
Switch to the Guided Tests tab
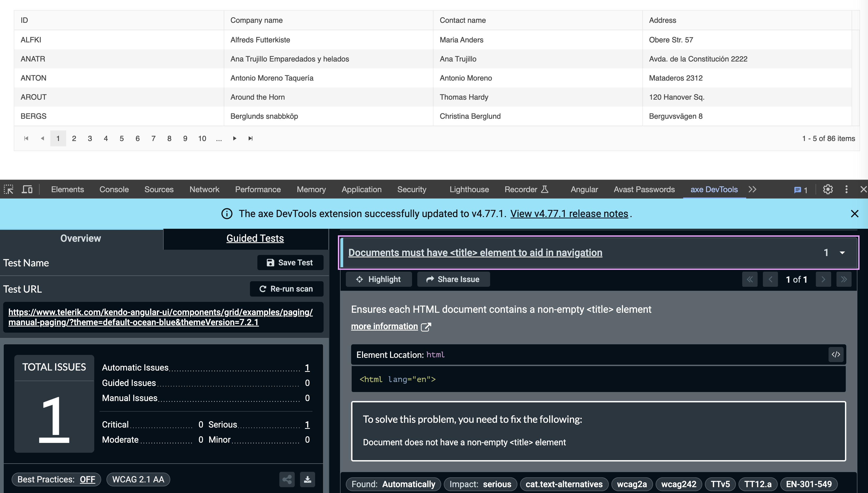[x=255, y=238]
